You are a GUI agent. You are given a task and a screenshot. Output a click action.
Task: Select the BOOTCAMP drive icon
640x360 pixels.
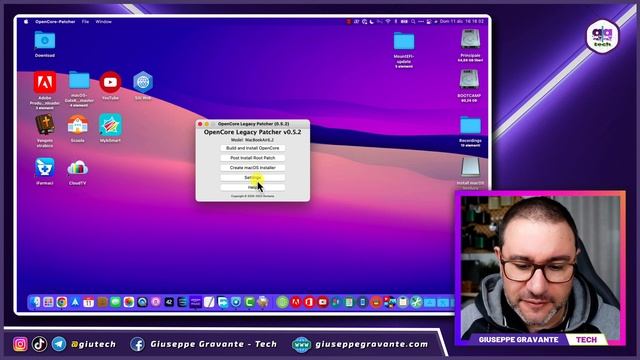(470, 80)
